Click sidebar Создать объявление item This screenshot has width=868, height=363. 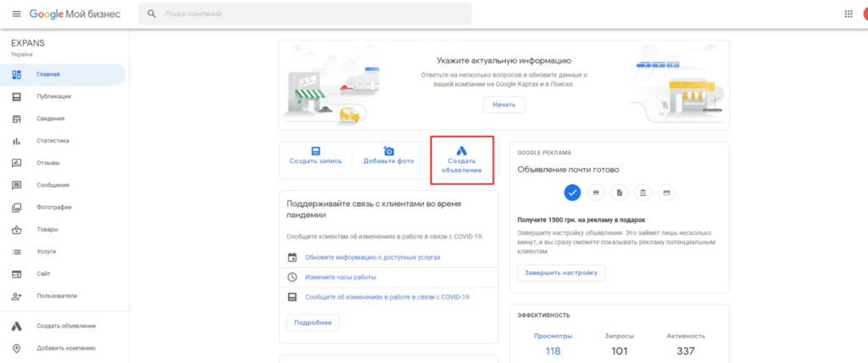coord(63,326)
